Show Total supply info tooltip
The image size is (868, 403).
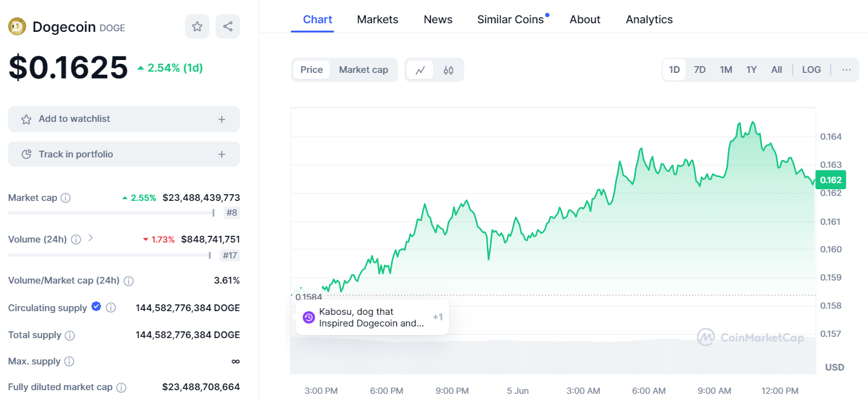coord(70,336)
